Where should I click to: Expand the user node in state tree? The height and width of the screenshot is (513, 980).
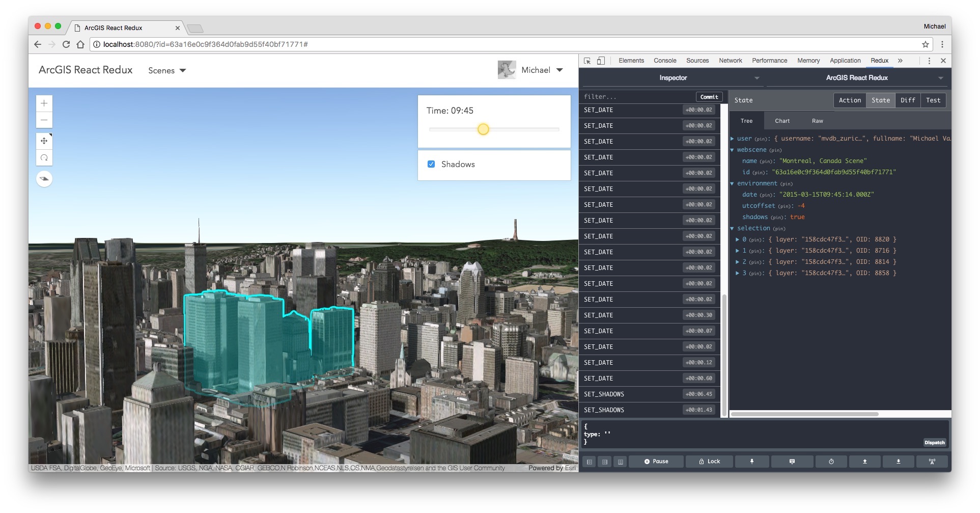pyautogui.click(x=733, y=139)
